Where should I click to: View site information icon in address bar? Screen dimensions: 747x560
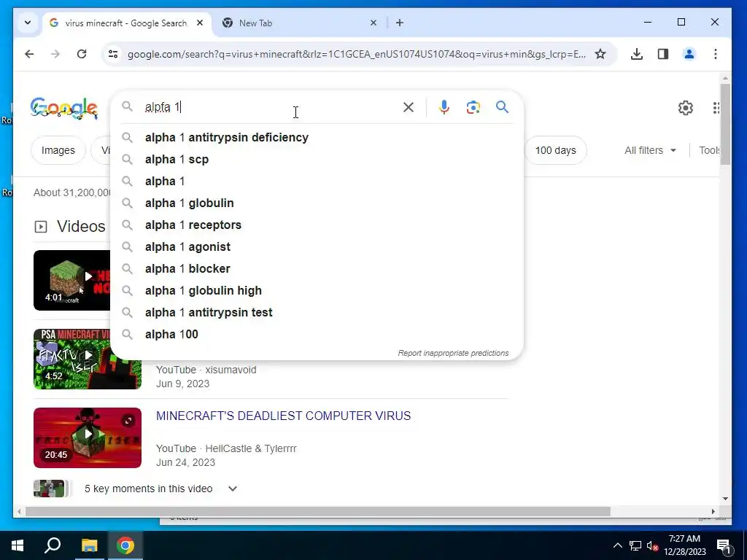(x=113, y=54)
